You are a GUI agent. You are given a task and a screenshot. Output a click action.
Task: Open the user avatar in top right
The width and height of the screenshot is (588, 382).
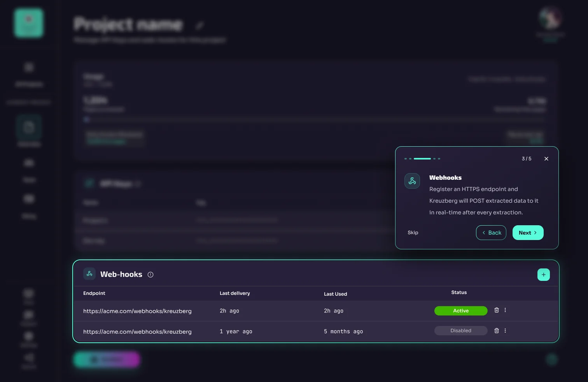550,18
